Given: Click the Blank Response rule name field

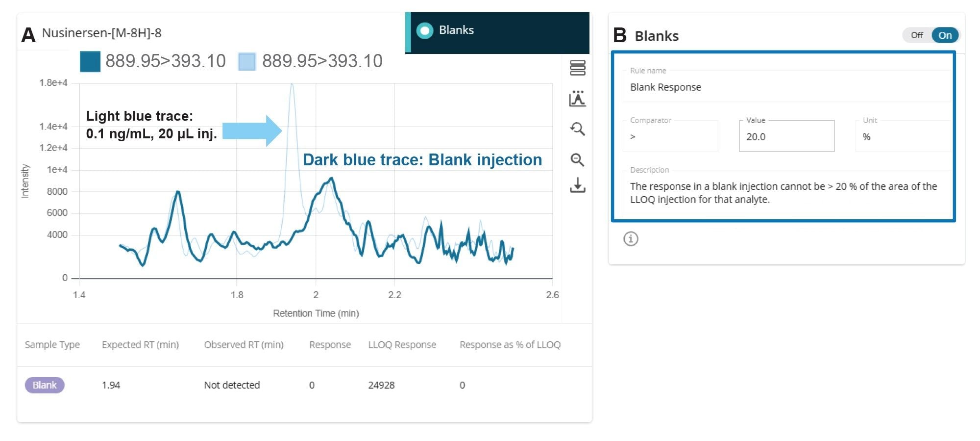Looking at the screenshot, I should pos(784,87).
